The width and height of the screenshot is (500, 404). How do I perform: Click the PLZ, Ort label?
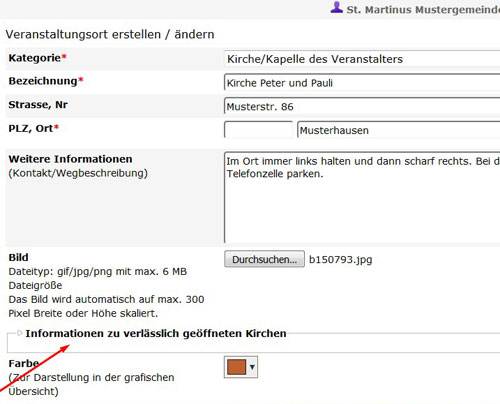pos(34,128)
